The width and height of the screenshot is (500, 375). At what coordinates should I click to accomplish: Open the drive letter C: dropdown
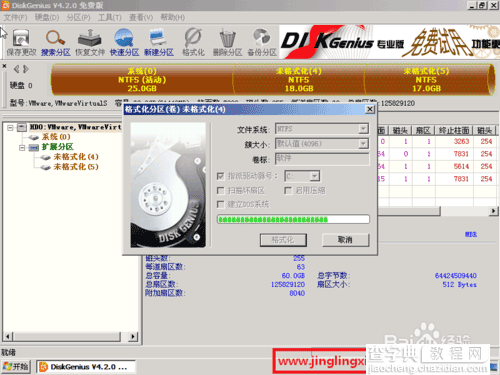pyautogui.click(x=314, y=176)
